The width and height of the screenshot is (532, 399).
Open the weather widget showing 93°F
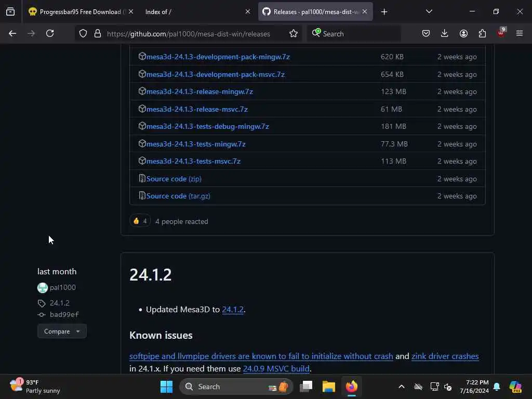tap(35, 387)
